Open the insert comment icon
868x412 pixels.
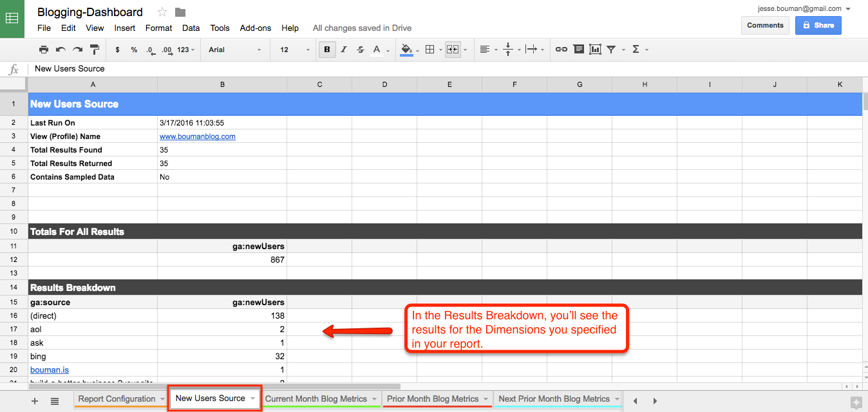(x=578, y=49)
